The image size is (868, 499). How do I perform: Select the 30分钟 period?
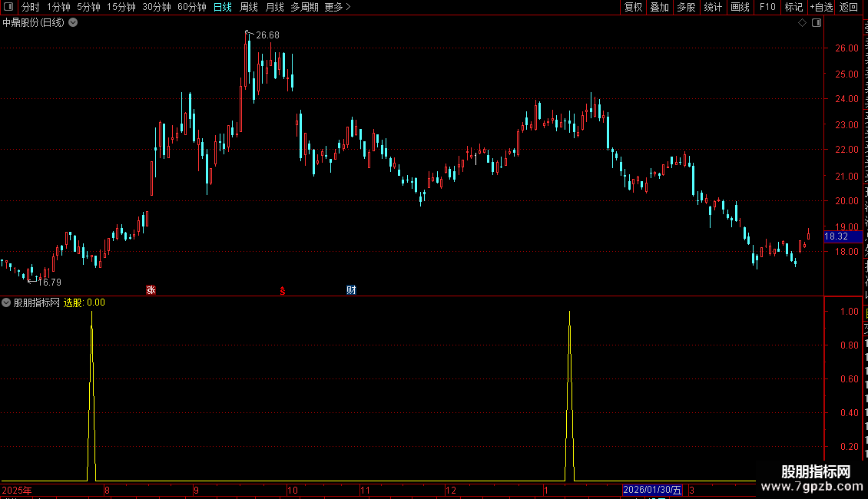[156, 7]
